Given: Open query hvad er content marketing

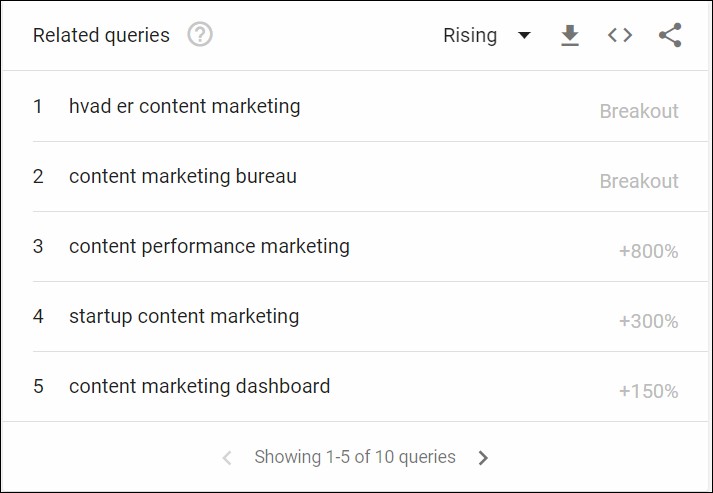Looking at the screenshot, I should tap(184, 106).
